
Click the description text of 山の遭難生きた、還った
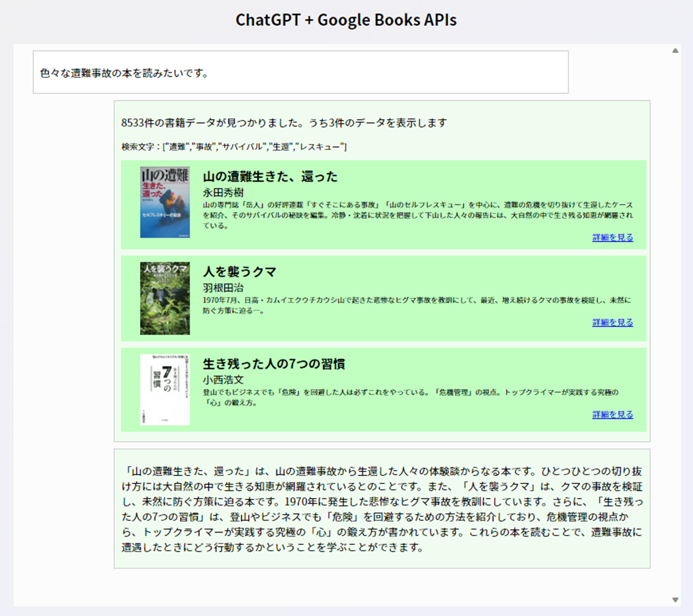(418, 215)
